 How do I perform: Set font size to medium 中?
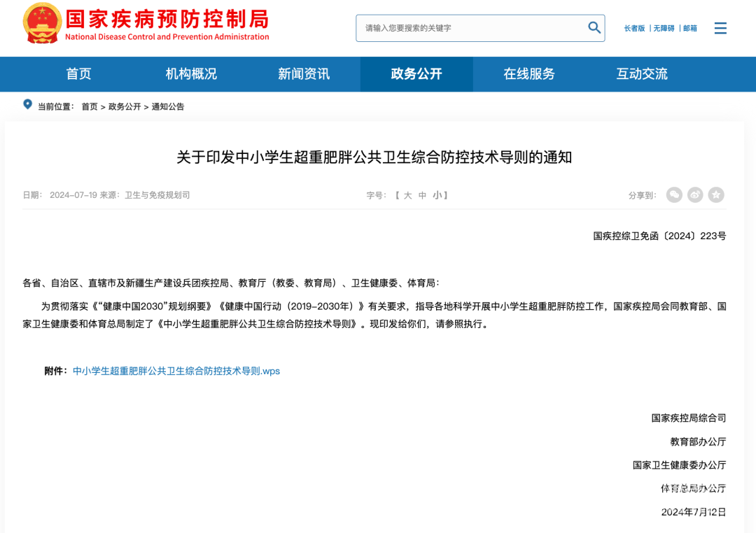click(422, 196)
